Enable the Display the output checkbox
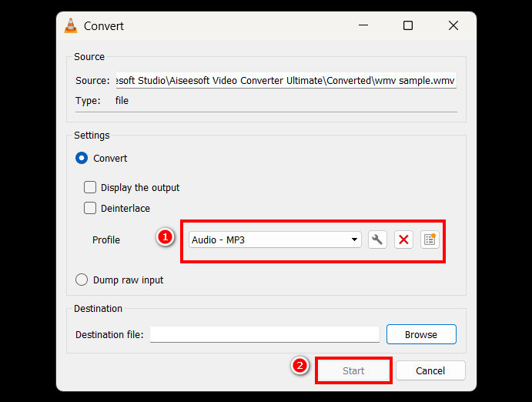This screenshot has width=532, height=402. tap(90, 187)
